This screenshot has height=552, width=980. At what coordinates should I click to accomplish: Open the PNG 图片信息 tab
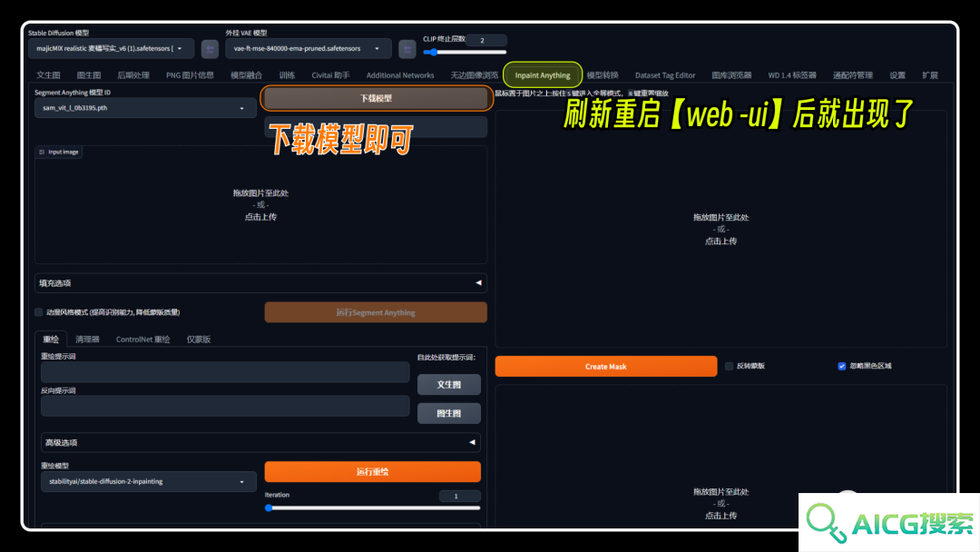190,75
